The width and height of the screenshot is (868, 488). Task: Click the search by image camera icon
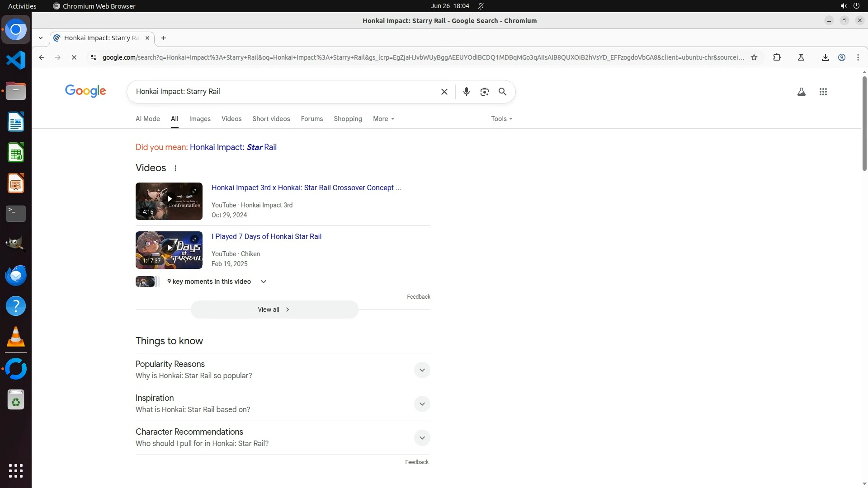(x=484, y=92)
